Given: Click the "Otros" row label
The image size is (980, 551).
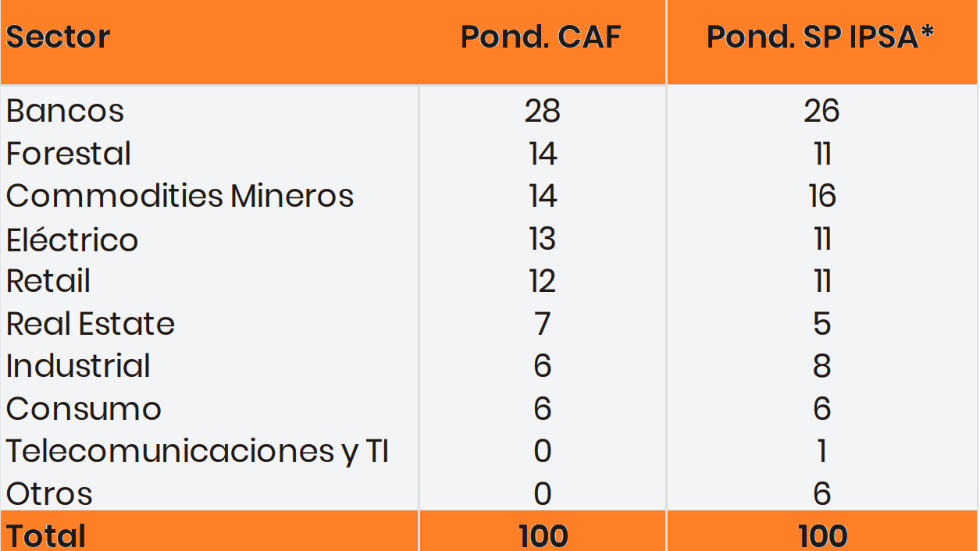Looking at the screenshot, I should [x=49, y=494].
